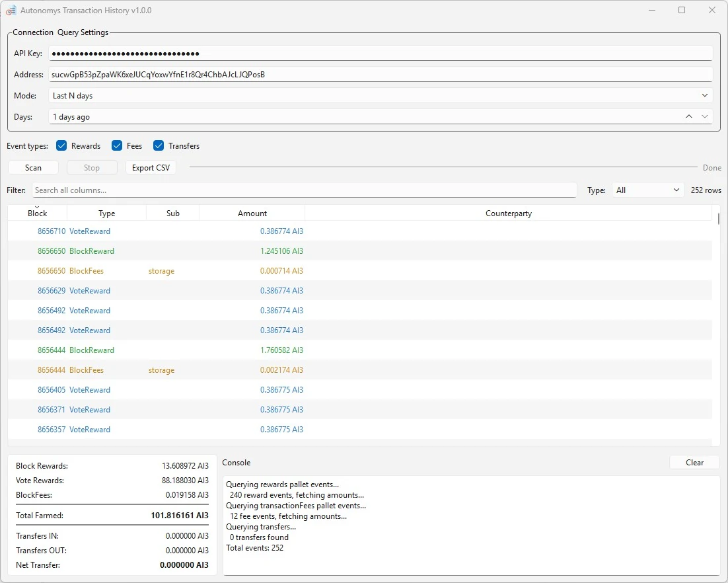Click the Autonomys app icon in title bar
Image resolution: width=728 pixels, height=583 pixels.
click(x=11, y=10)
